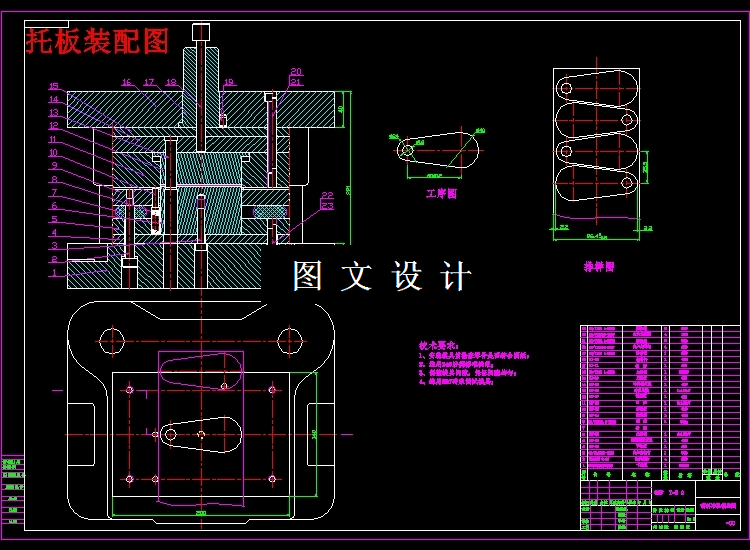
Task: Select the 排样图 caption label
Action: [599, 267]
